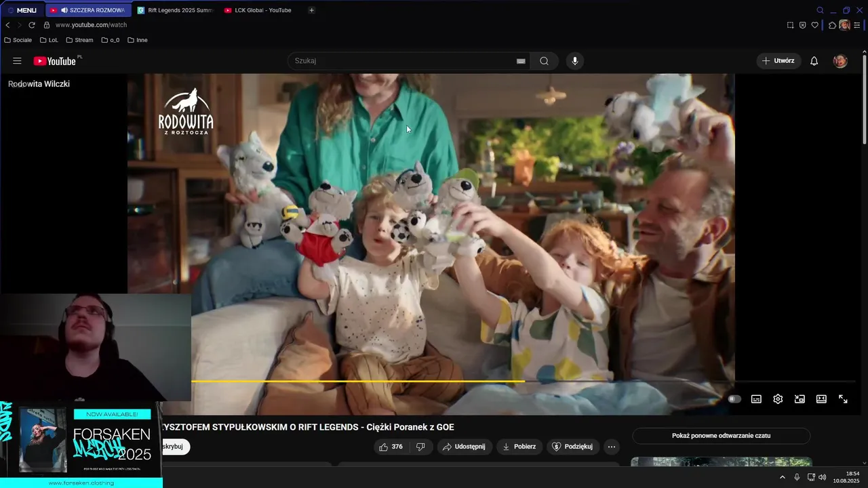The width and height of the screenshot is (868, 488).
Task: Open ad blocker shield icon
Action: click(x=802, y=25)
